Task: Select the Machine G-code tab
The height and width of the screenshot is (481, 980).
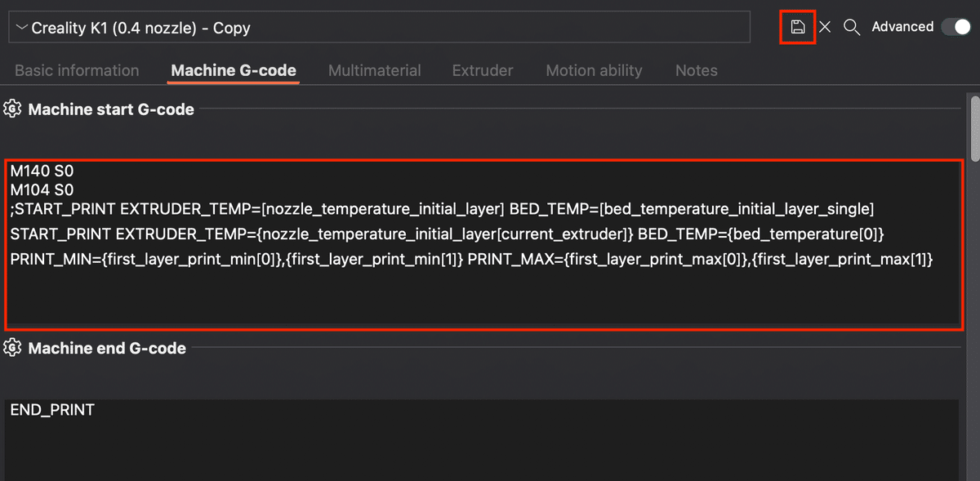Action: [234, 70]
